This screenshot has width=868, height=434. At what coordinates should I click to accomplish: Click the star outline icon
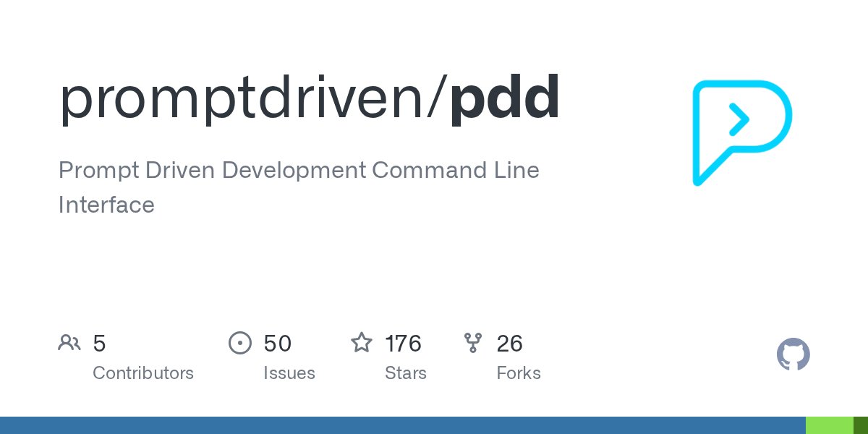[362, 343]
